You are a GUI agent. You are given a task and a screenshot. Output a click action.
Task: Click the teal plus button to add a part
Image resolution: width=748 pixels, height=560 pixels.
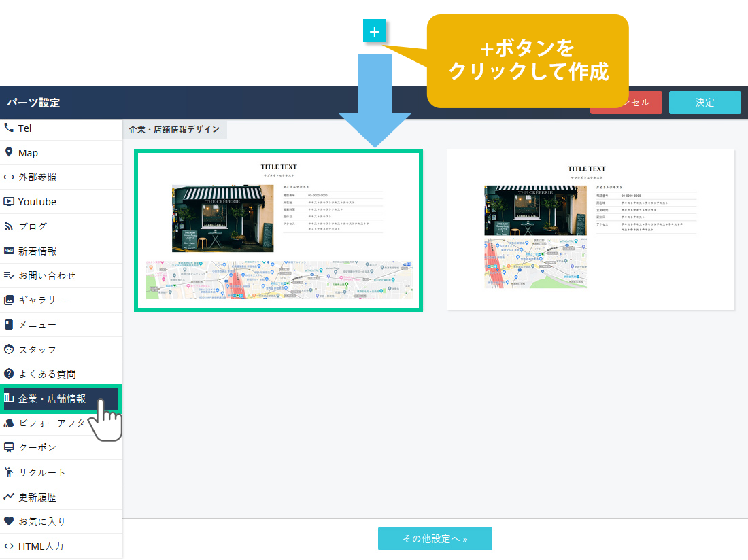[375, 31]
